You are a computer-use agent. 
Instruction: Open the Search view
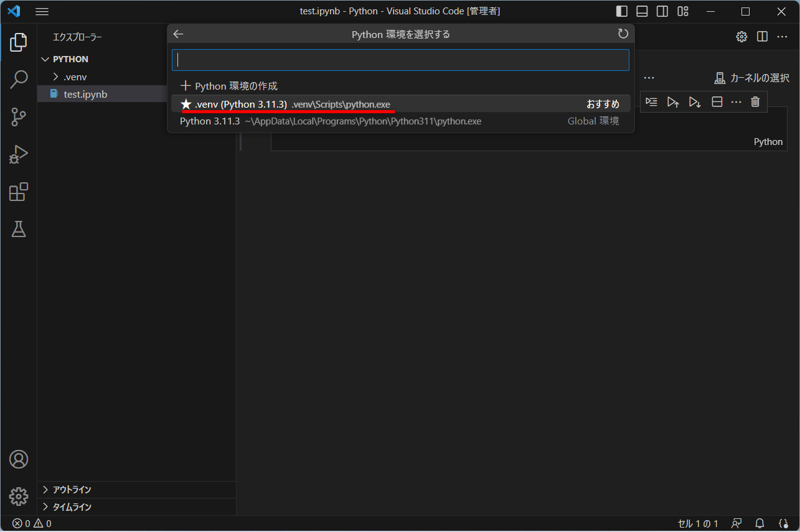18,79
